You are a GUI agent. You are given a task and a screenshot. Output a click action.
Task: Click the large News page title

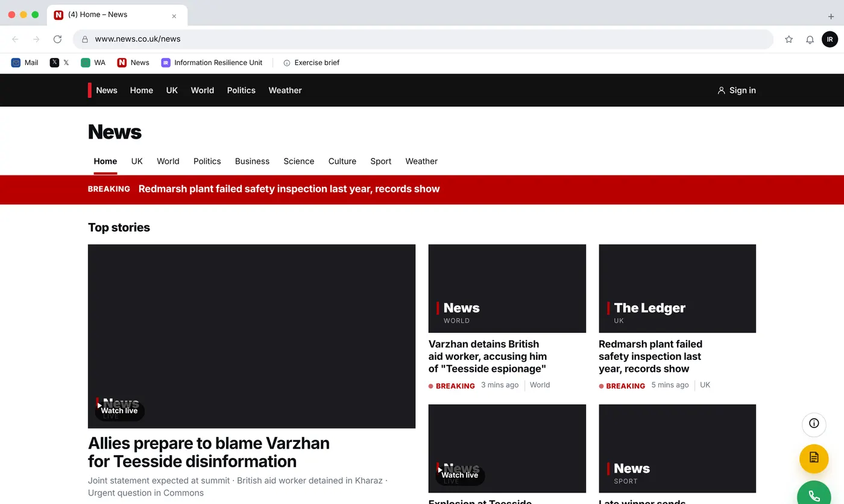[115, 132]
